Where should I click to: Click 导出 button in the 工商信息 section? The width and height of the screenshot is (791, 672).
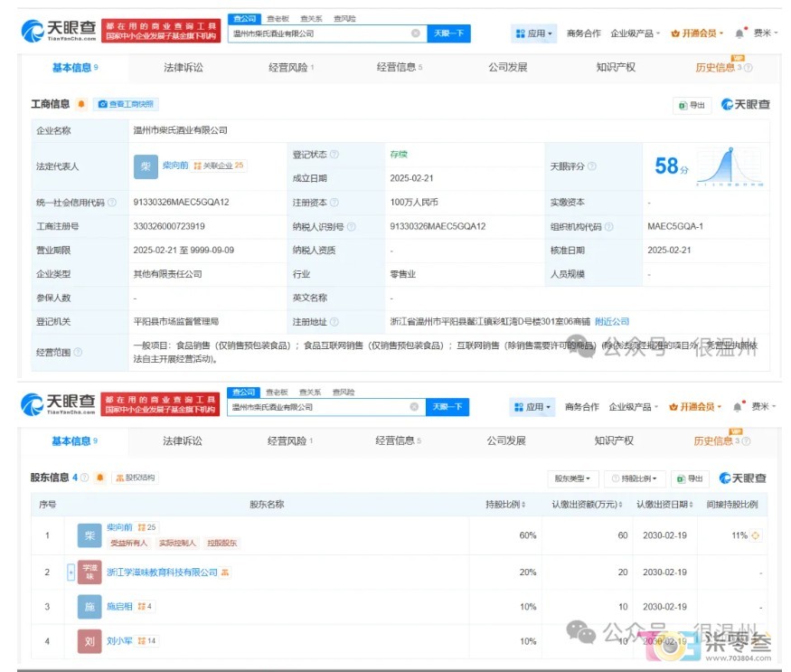692,105
